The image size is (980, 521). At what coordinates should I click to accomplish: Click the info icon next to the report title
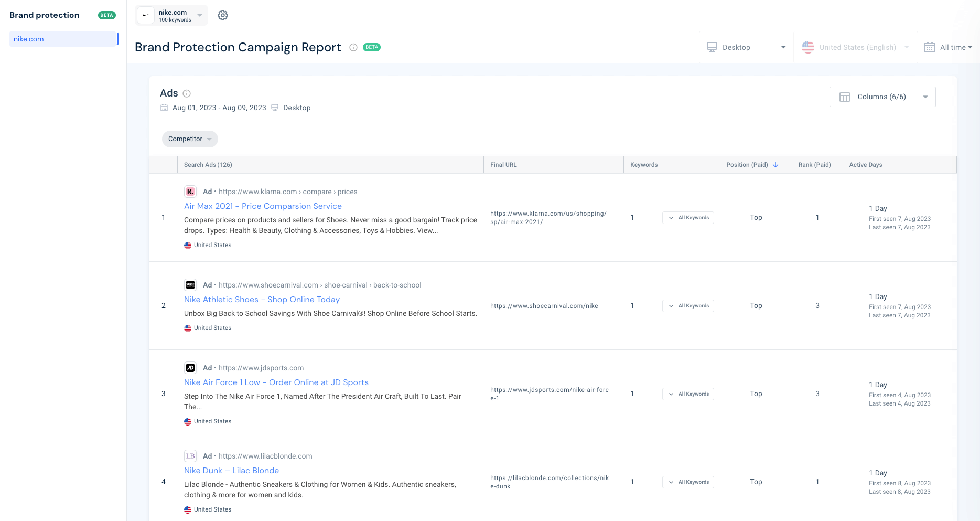[353, 47]
